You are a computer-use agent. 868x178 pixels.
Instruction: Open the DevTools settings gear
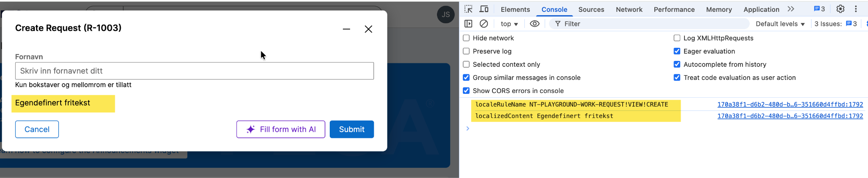[x=840, y=9]
